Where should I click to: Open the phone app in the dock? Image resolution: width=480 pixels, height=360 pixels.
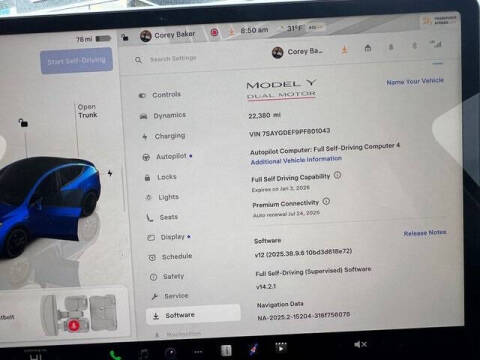115,355
